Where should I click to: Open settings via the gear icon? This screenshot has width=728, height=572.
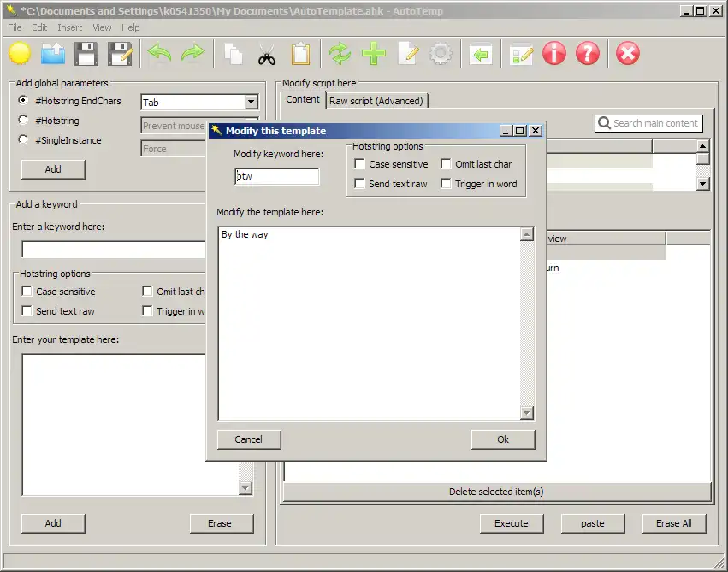441,53
